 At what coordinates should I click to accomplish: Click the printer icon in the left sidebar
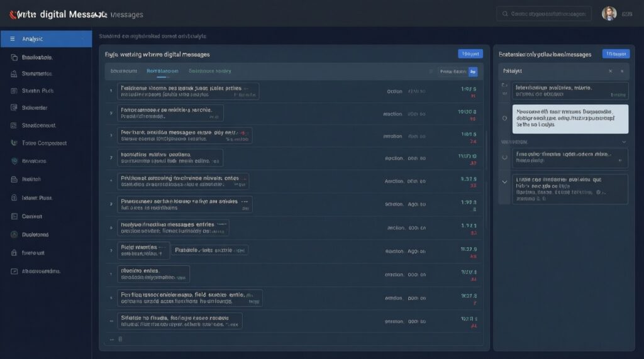(14, 179)
